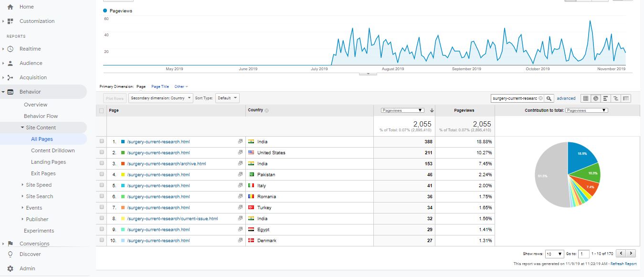Open Admin gear icon
644x277 pixels.
(x=10, y=268)
